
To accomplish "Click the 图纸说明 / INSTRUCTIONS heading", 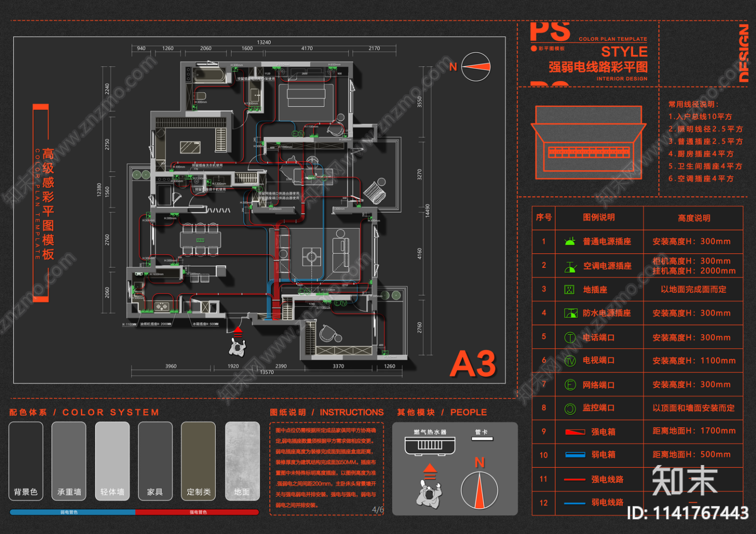I will (x=327, y=412).
